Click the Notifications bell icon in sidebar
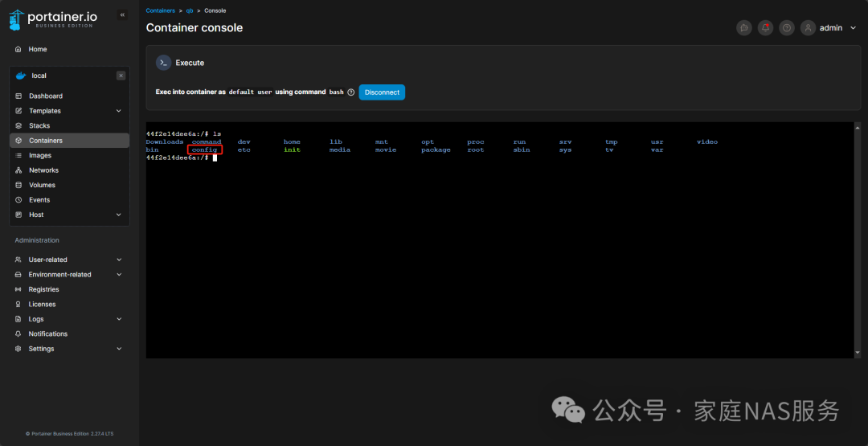Viewport: 868px width, 446px height. [x=18, y=334]
